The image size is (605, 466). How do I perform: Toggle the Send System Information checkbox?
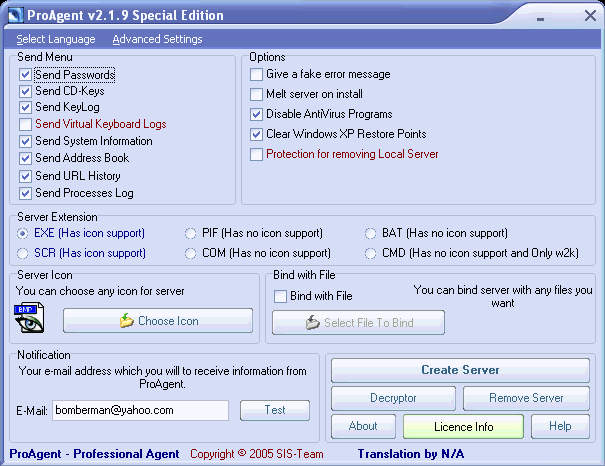pyautogui.click(x=26, y=141)
